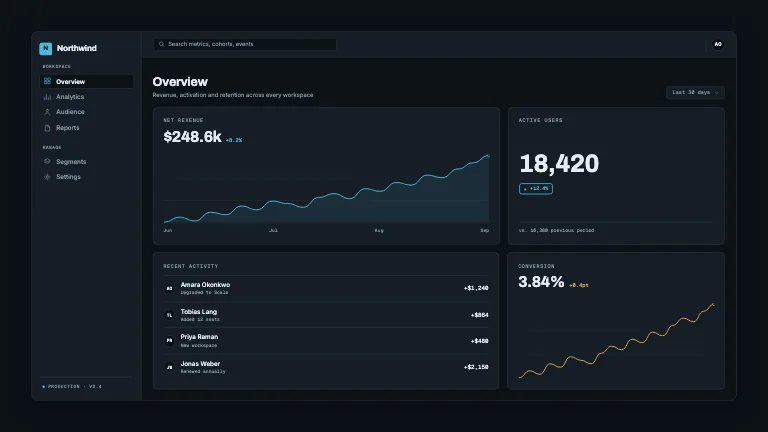This screenshot has width=768, height=432.
Task: Click the Reports document icon
Action: pyautogui.click(x=47, y=128)
